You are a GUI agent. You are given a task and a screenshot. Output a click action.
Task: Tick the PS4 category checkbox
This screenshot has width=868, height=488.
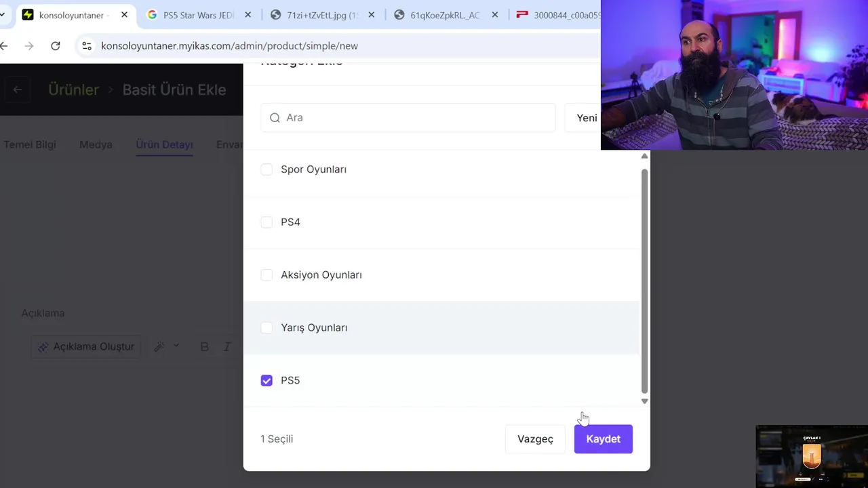(267, 222)
